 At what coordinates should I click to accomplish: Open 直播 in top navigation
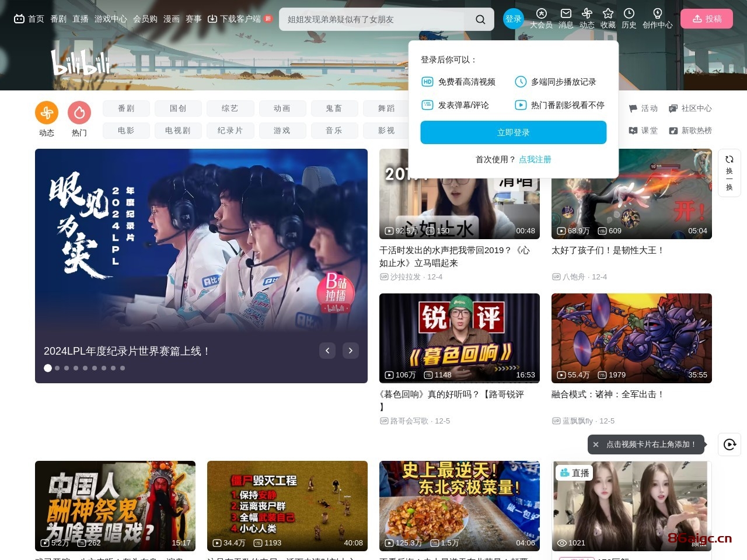click(x=81, y=19)
